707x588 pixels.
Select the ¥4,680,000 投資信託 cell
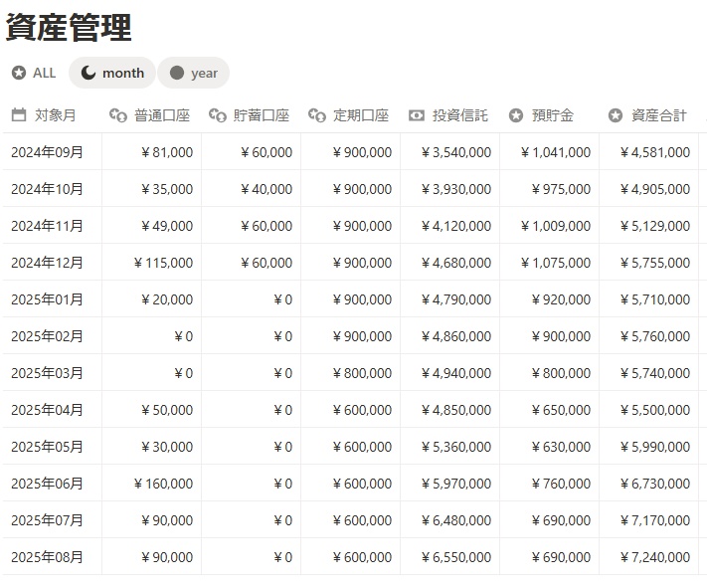coord(450,263)
